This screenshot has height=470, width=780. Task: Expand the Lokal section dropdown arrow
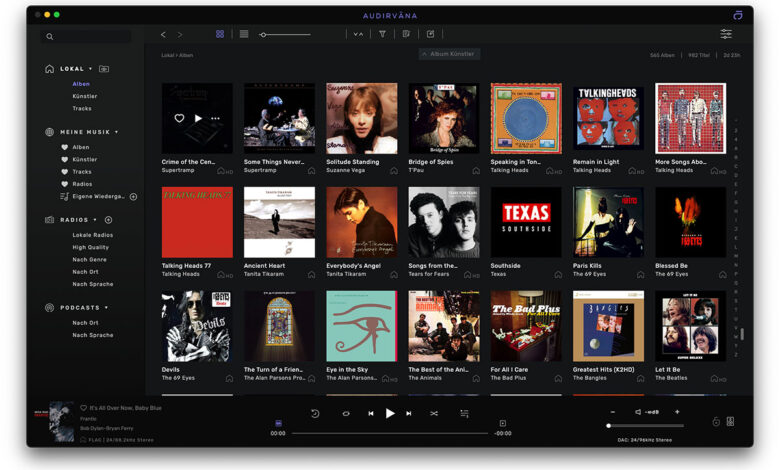point(91,69)
